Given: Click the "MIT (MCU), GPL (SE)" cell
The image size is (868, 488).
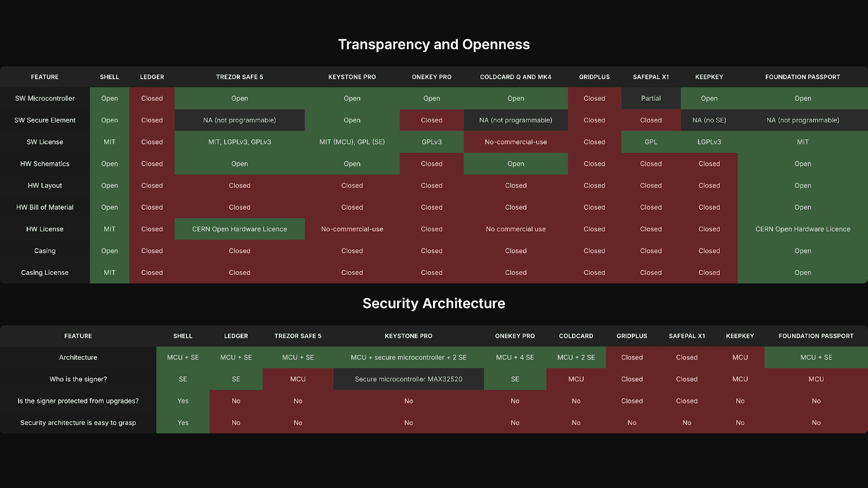Looking at the screenshot, I should tap(352, 142).
